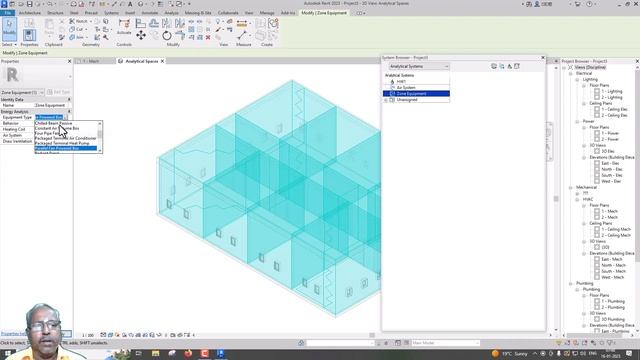Collapse Identity Data section in Properties

click(69, 100)
